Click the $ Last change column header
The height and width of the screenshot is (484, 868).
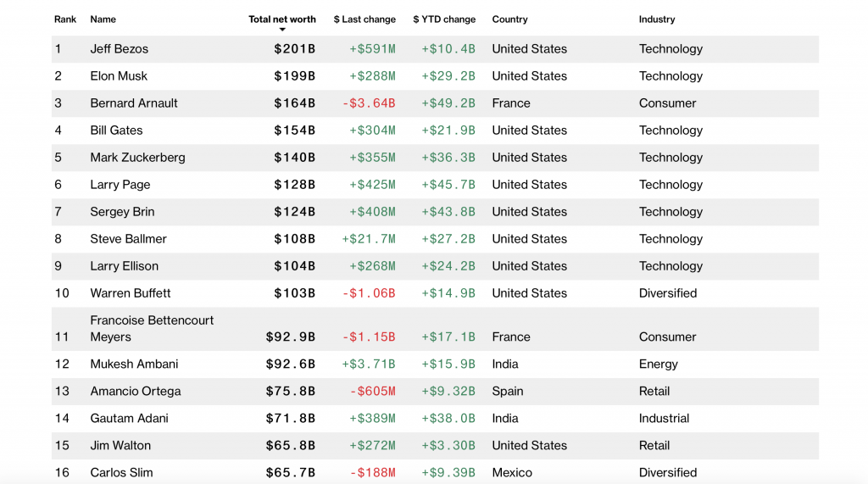[x=364, y=19]
